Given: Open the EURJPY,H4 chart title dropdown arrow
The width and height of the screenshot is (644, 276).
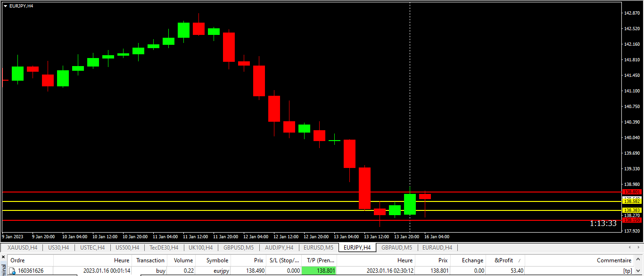Looking at the screenshot, I should 5,6.
